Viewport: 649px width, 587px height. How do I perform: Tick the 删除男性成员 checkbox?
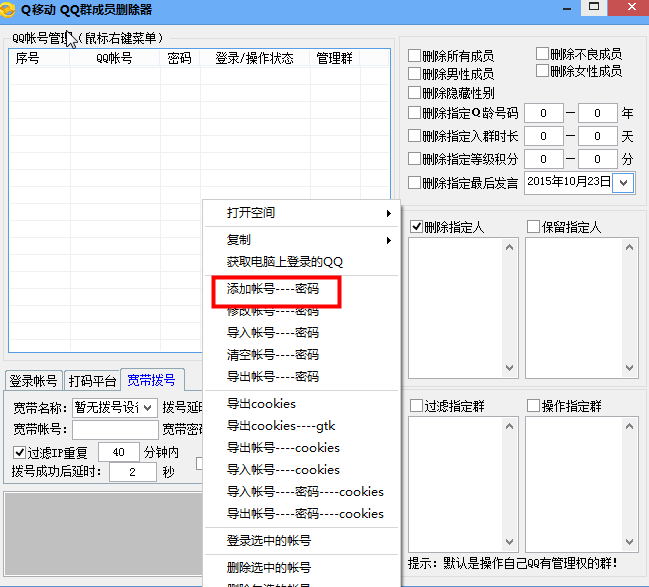click(x=414, y=74)
